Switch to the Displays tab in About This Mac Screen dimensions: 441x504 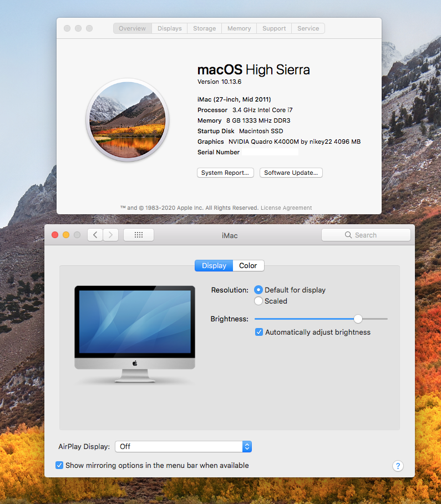coord(170,28)
